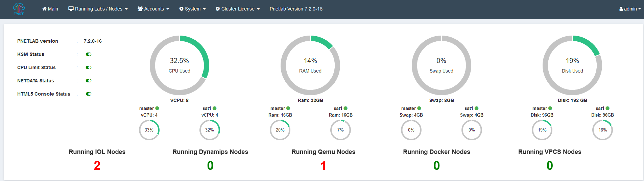This screenshot has width=644, height=181.
Task: Click Pnetlab Version 7.2.0-16 in navbar
Action: [296, 9]
